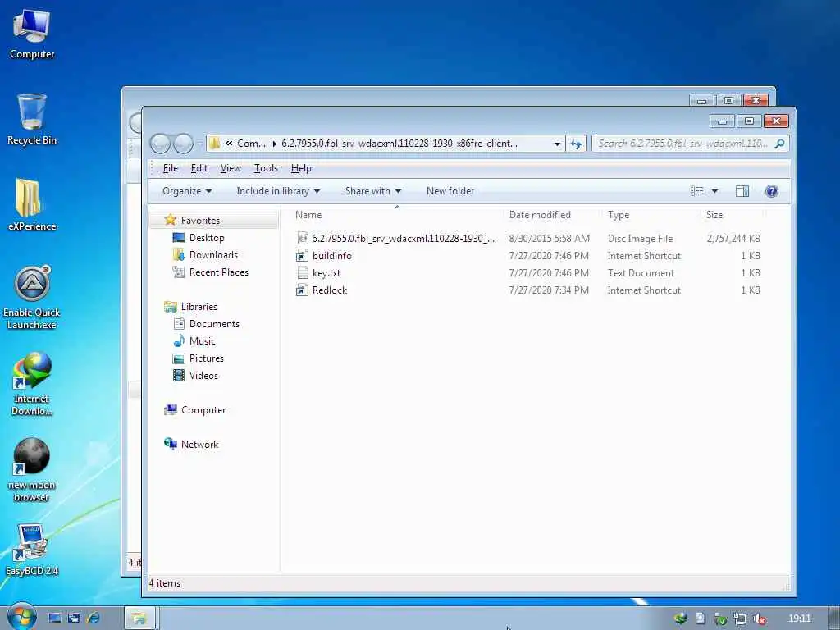Click the 6.2.7955.0 folder breadcrumb segment

pyautogui.click(x=399, y=144)
